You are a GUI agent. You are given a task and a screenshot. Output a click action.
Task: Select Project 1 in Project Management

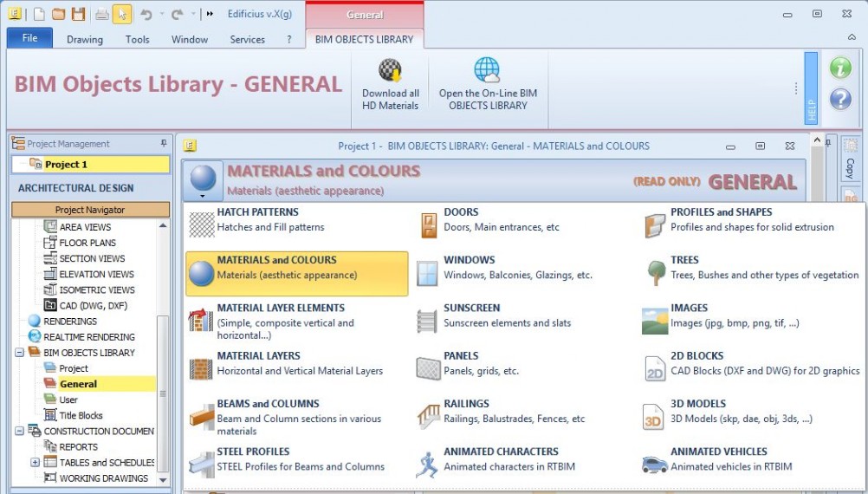(x=91, y=165)
